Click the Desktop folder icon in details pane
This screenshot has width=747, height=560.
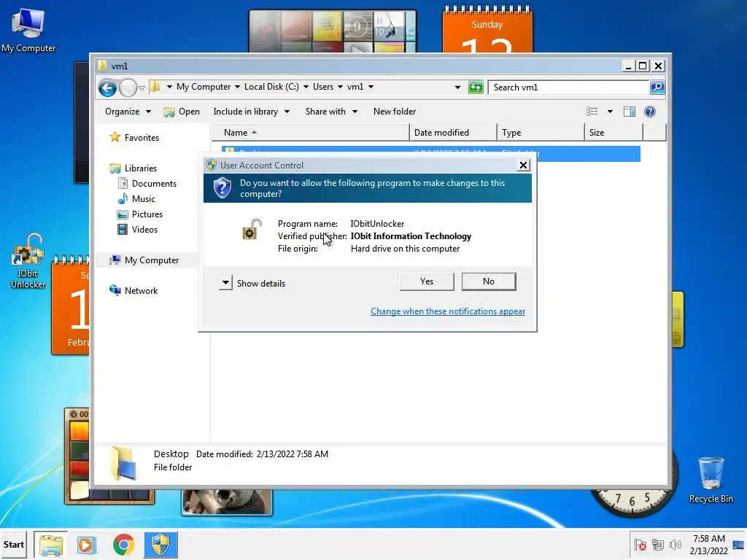(124, 463)
